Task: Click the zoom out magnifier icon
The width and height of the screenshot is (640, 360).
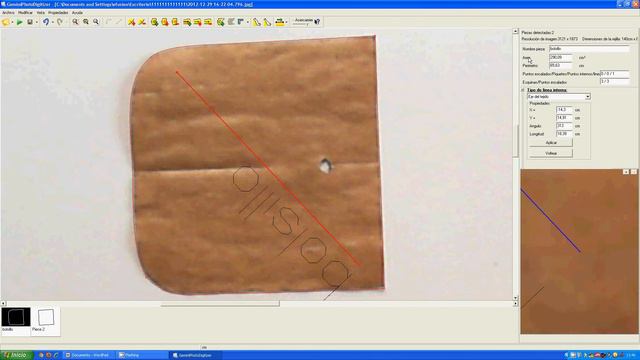Action: click(x=86, y=22)
